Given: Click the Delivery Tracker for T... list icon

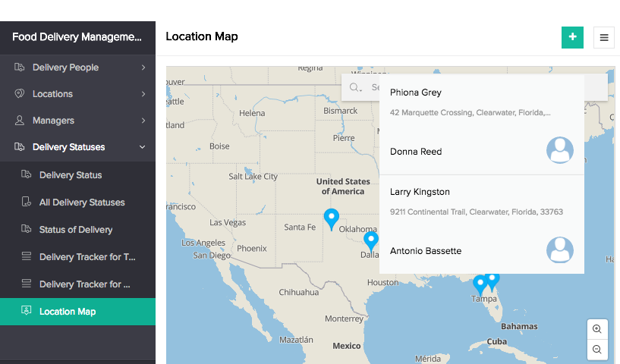Looking at the screenshot, I should 26,256.
